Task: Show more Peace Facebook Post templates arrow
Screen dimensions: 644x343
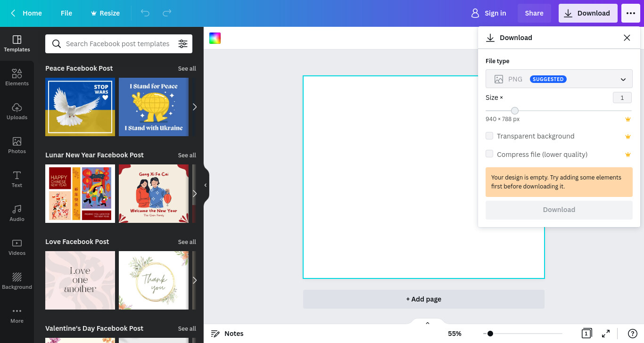Action: tap(194, 107)
